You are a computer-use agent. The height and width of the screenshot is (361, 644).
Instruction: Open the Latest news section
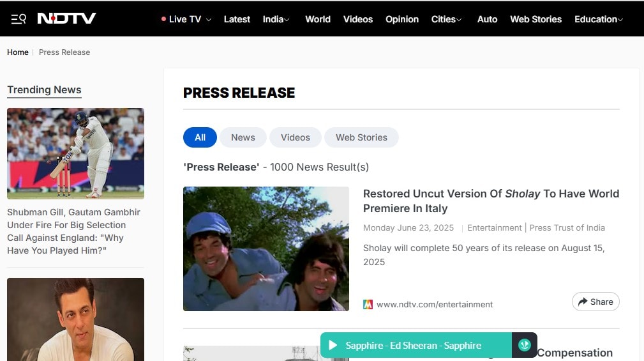click(237, 19)
